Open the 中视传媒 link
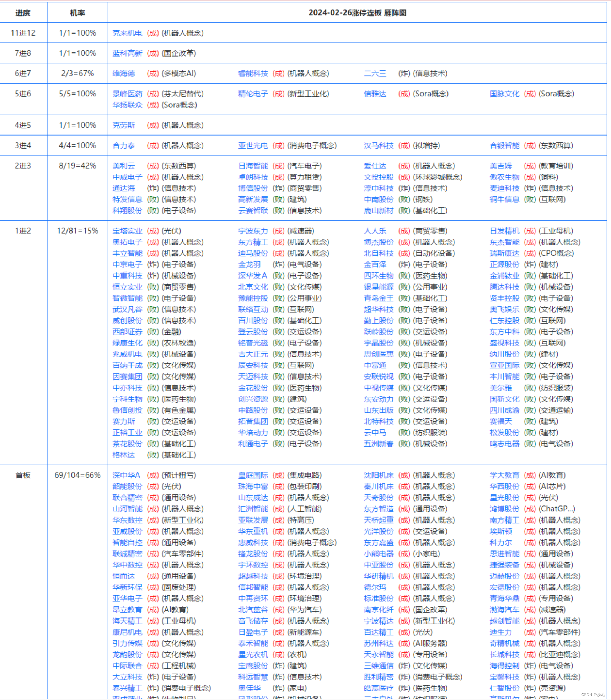Image resolution: width=611 pixels, height=700 pixels. click(x=379, y=388)
